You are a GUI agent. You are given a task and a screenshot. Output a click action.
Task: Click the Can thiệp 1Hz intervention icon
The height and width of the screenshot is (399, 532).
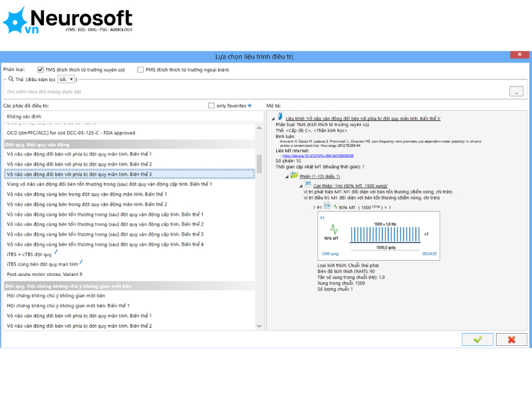point(308,184)
